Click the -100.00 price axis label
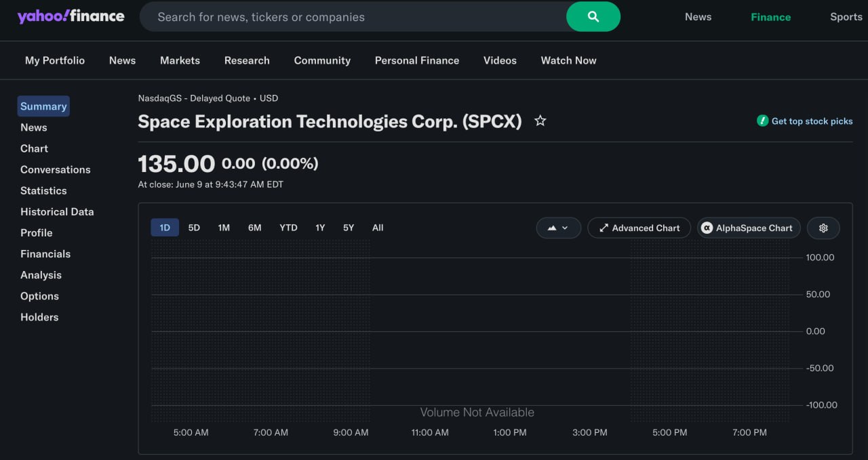 click(x=821, y=405)
